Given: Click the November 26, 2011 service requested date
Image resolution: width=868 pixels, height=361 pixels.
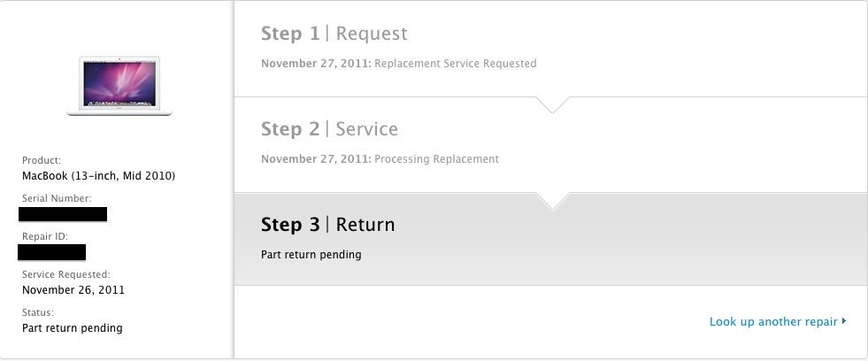Looking at the screenshot, I should point(73,290).
